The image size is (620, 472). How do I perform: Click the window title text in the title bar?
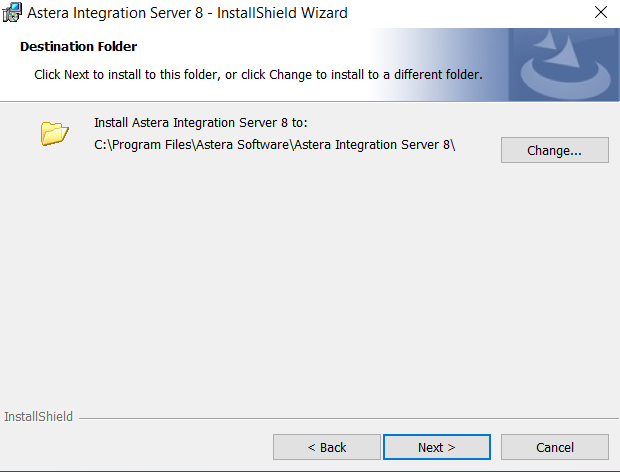pos(187,13)
